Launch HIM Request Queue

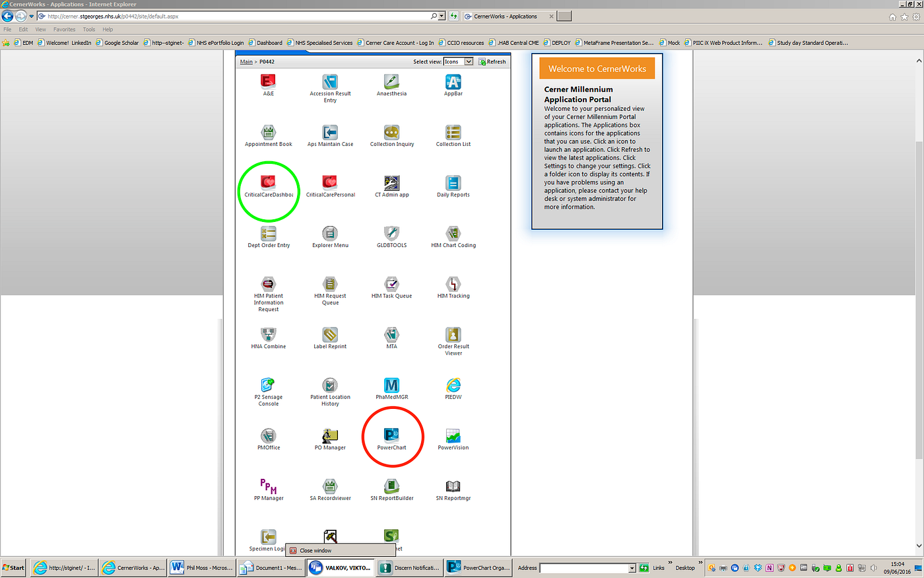pos(330,284)
